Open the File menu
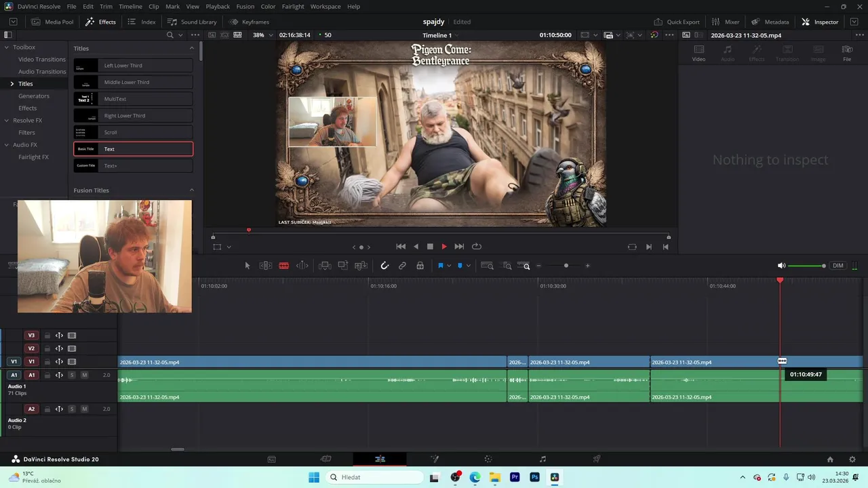The width and height of the screenshot is (868, 488). [71, 7]
